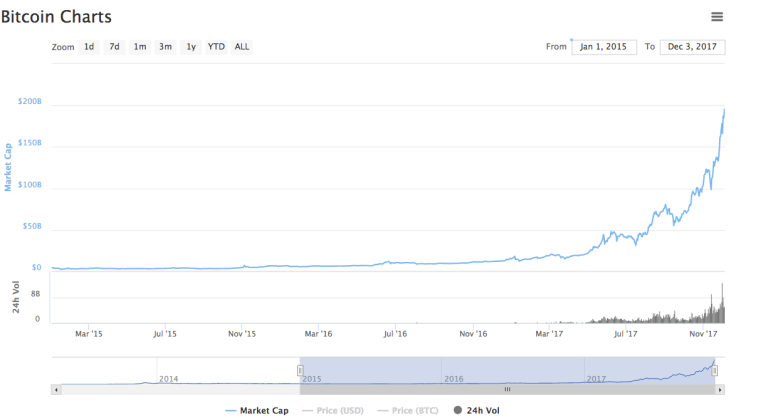Image resolution: width=768 pixels, height=418 pixels.
Task: Toggle the 24h Vol series legend
Action: click(477, 411)
